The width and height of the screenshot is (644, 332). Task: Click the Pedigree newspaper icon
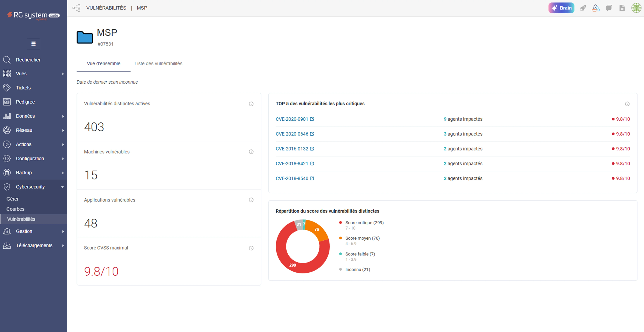(x=7, y=102)
